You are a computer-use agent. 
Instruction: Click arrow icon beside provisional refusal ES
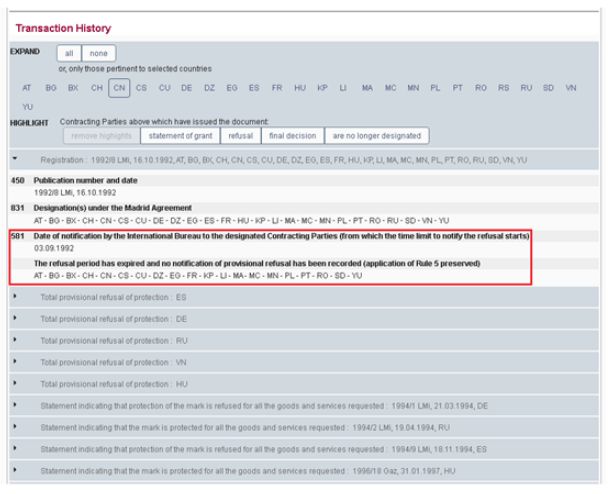[15, 297]
